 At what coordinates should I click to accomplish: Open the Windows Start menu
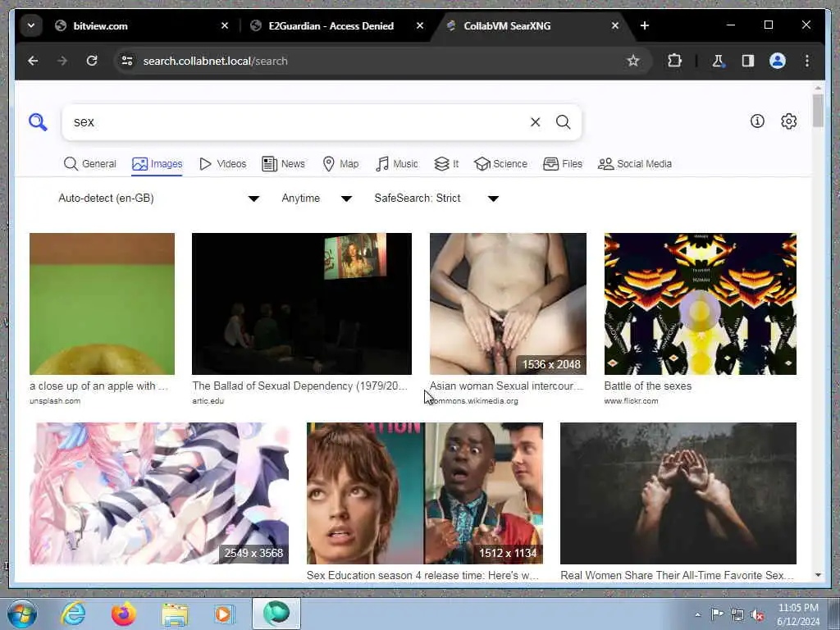coord(21,614)
